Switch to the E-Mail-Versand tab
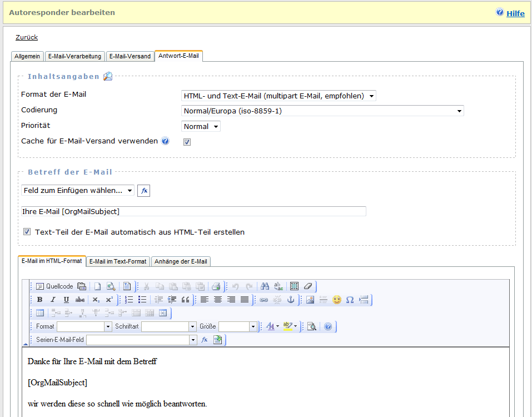 [x=130, y=56]
